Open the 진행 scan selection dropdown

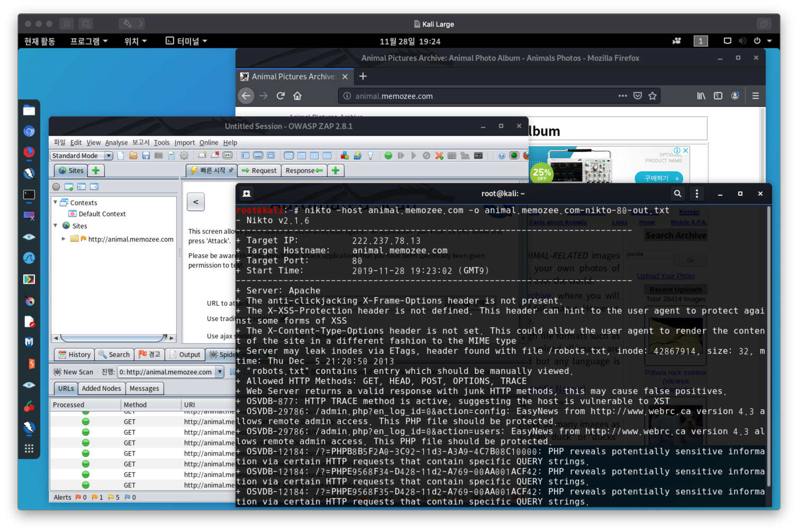170,372
